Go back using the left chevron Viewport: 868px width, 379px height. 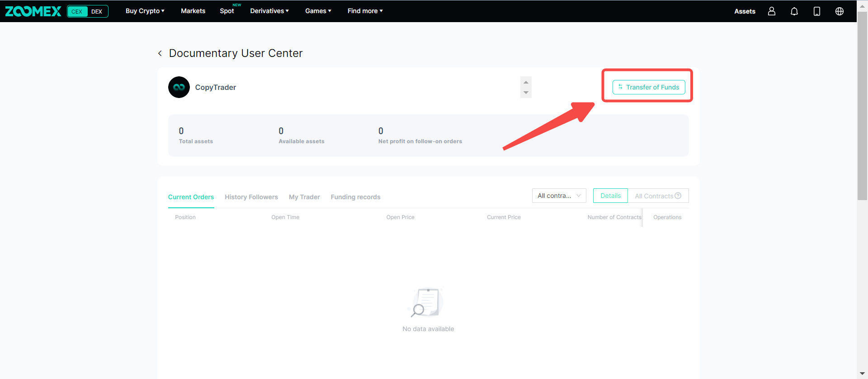click(160, 53)
